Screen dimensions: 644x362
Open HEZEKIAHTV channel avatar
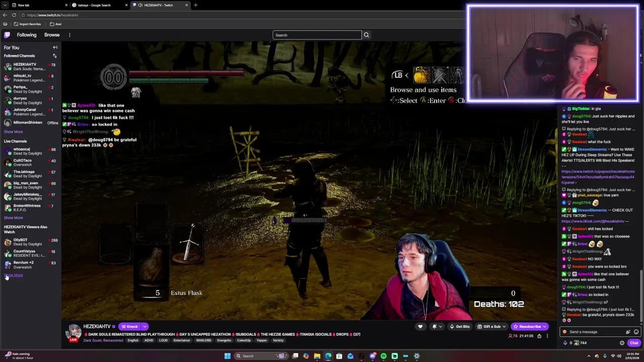[74, 332]
